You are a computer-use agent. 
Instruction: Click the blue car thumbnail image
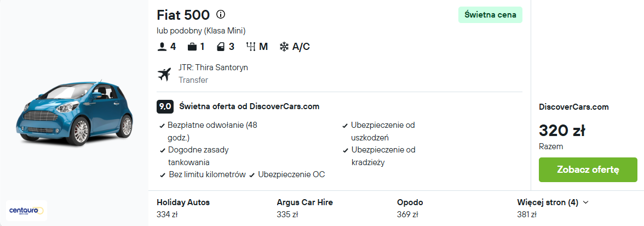tap(74, 114)
